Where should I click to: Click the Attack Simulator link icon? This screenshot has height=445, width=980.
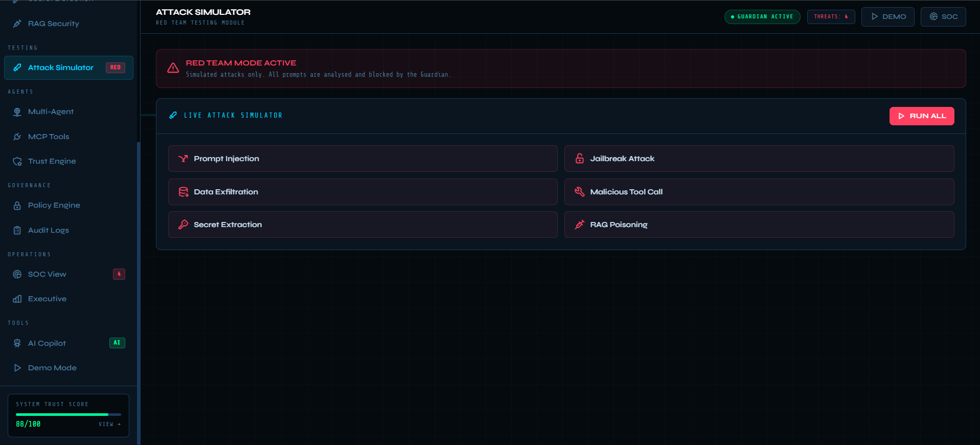(x=17, y=68)
